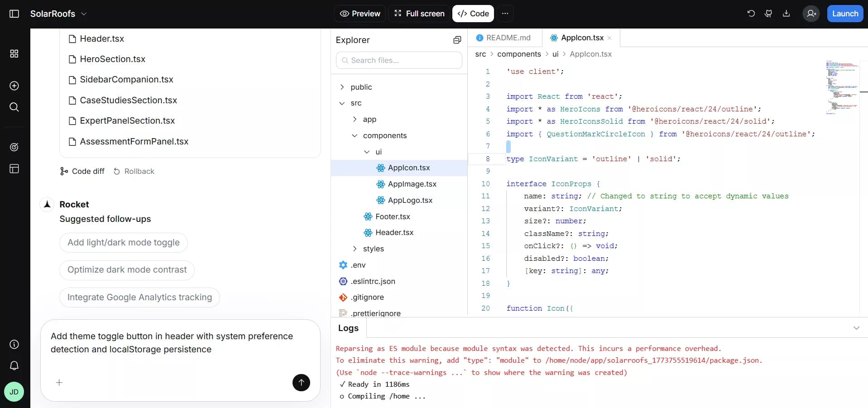The height and width of the screenshot is (408, 868).
Task: Open the dashboard grid icon in sidebar
Action: point(14,54)
